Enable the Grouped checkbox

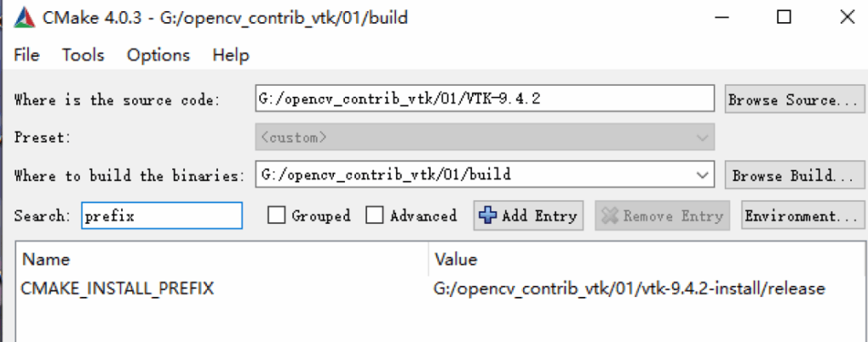click(276, 215)
